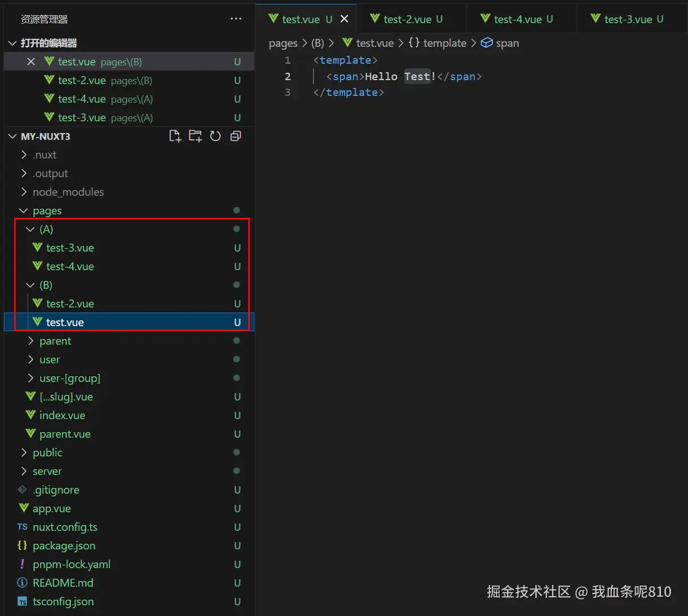Select test-3.vue in the open editors list

[129, 117]
